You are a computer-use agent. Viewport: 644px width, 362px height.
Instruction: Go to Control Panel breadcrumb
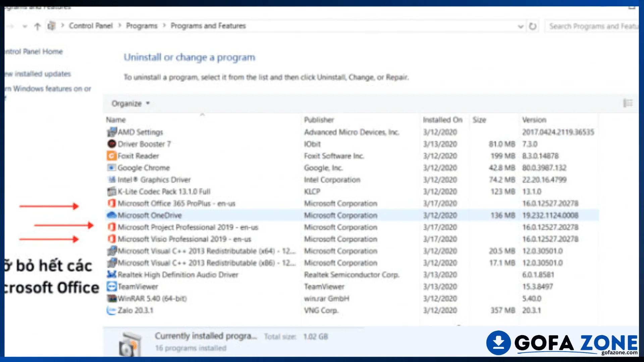pyautogui.click(x=91, y=26)
